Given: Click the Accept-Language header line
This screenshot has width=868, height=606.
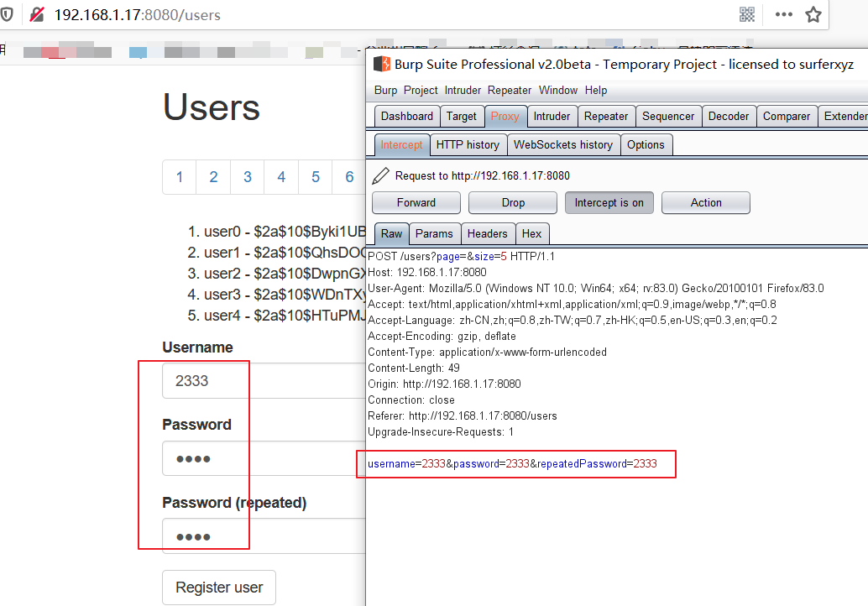Looking at the screenshot, I should pos(573,321).
